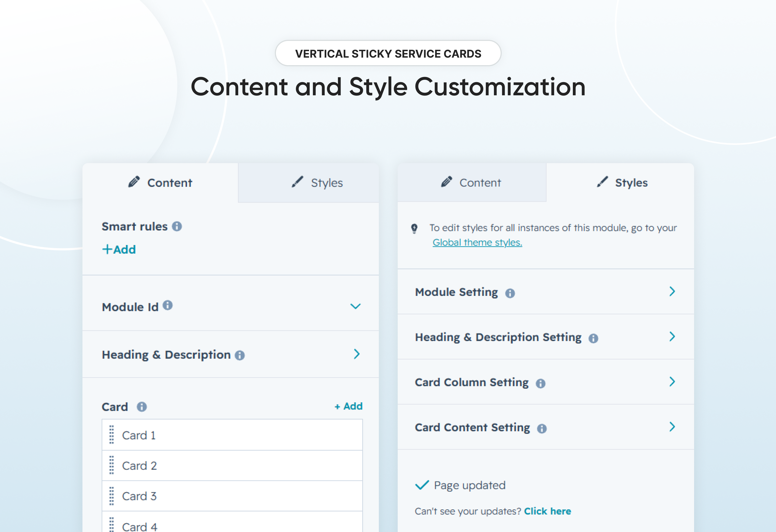Open the Global theme styles link
The width and height of the screenshot is (776, 532).
[477, 243]
